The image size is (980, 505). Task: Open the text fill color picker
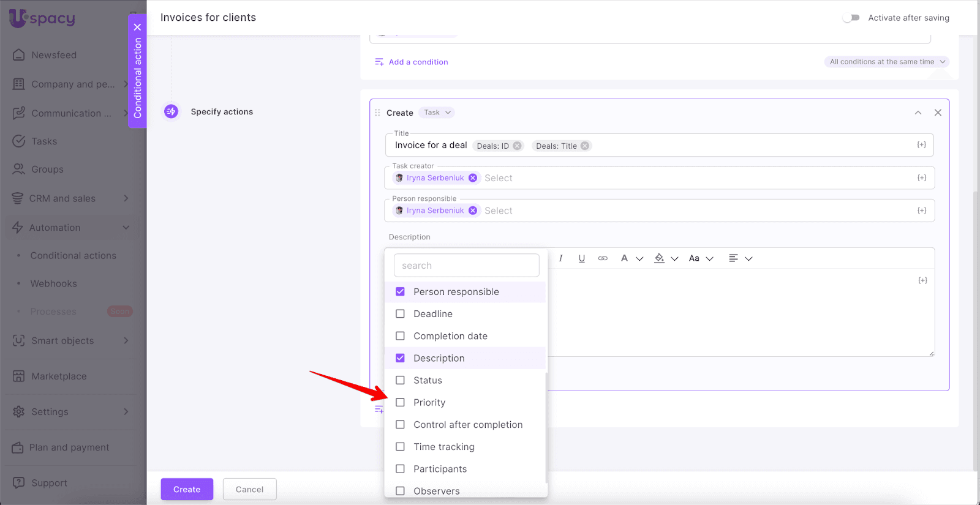pos(660,258)
